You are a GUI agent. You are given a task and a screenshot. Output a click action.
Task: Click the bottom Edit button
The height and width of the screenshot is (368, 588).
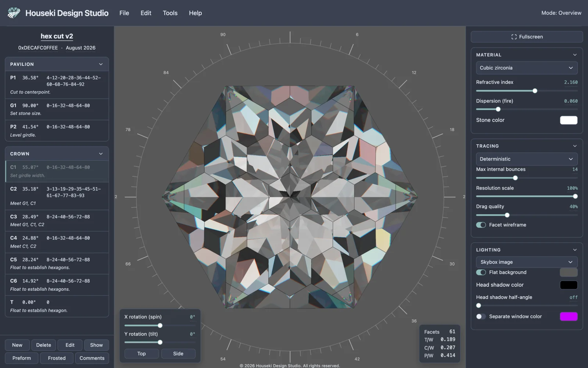tap(70, 345)
